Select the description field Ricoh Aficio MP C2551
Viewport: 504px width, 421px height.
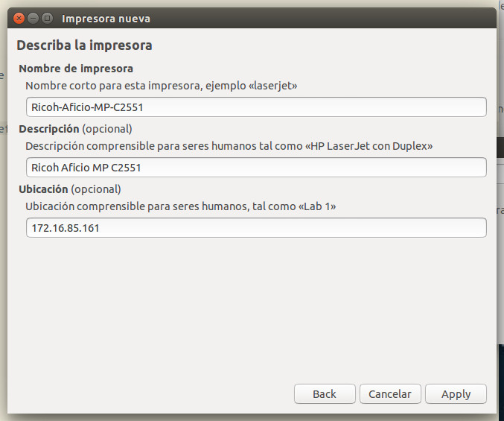point(256,167)
